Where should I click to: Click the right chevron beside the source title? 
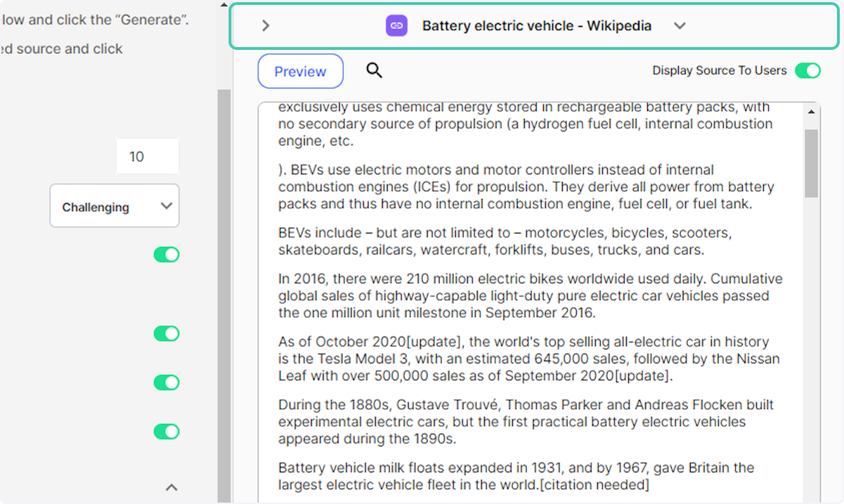click(265, 26)
